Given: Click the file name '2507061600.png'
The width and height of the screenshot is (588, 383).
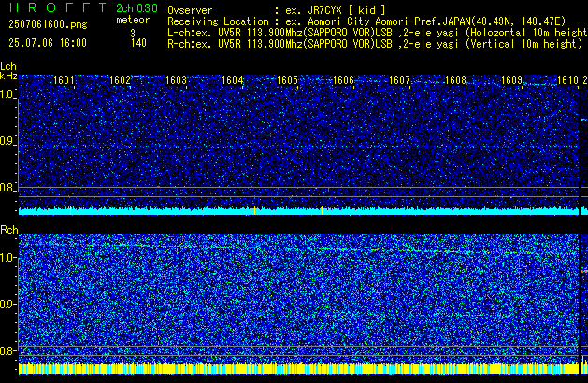Looking at the screenshot, I should coord(48,24).
